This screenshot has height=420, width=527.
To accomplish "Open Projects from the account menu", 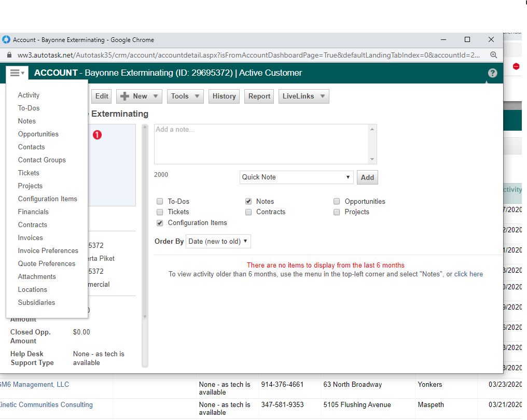I will click(30, 186).
